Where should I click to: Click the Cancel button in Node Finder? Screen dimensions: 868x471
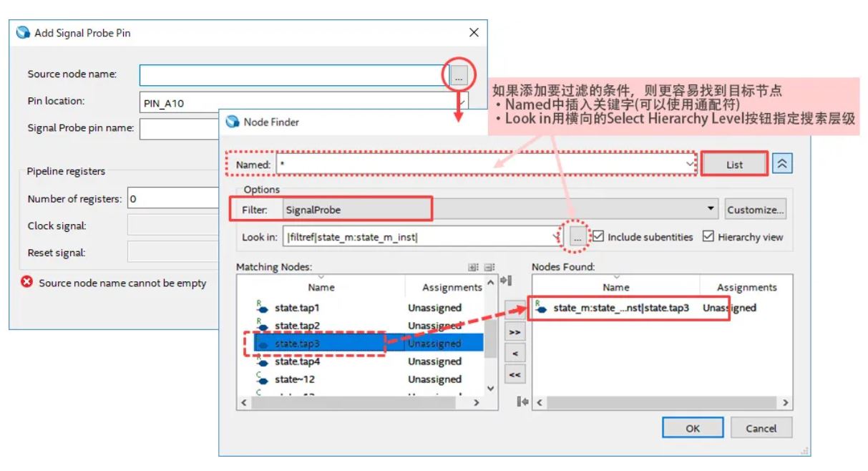point(761,428)
